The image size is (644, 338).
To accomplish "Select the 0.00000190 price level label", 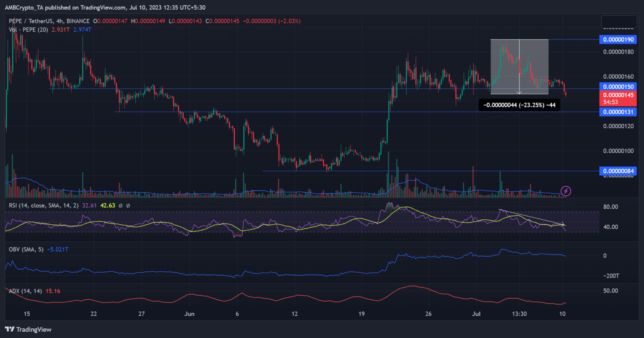I will coord(618,40).
